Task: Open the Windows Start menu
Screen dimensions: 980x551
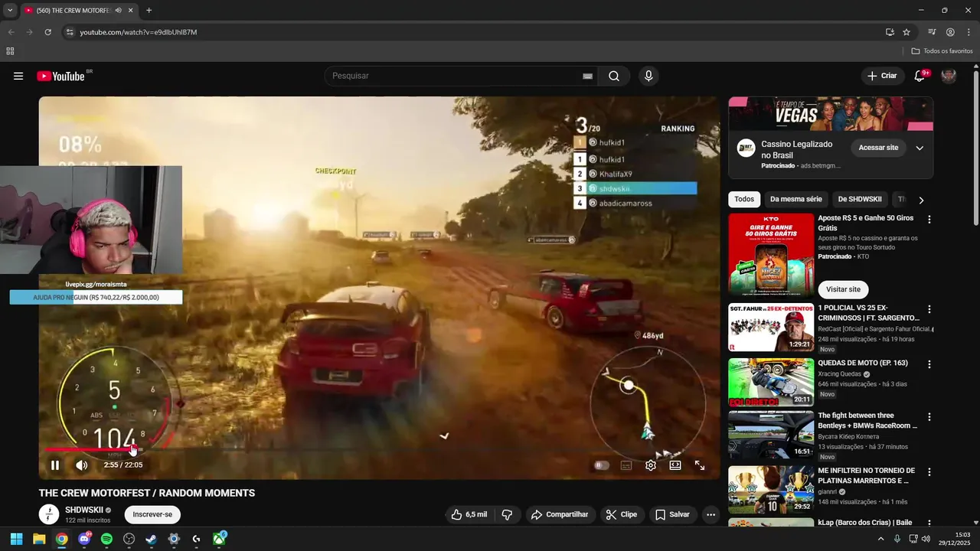Action: [16, 539]
